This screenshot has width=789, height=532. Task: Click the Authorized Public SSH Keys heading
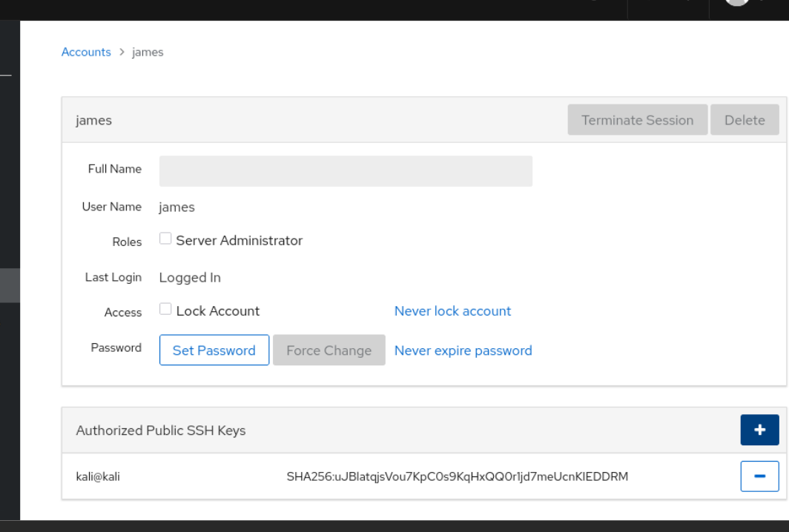(x=160, y=430)
